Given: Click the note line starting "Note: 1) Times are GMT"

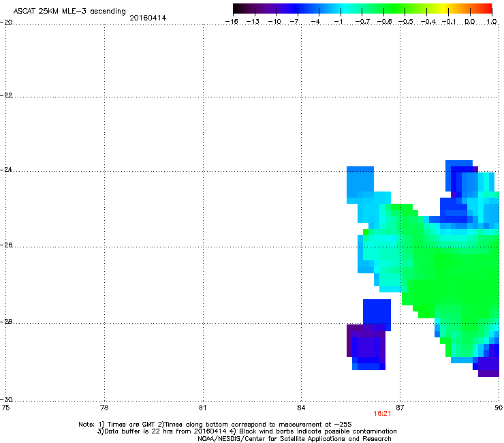Looking at the screenshot, I should point(215,425).
